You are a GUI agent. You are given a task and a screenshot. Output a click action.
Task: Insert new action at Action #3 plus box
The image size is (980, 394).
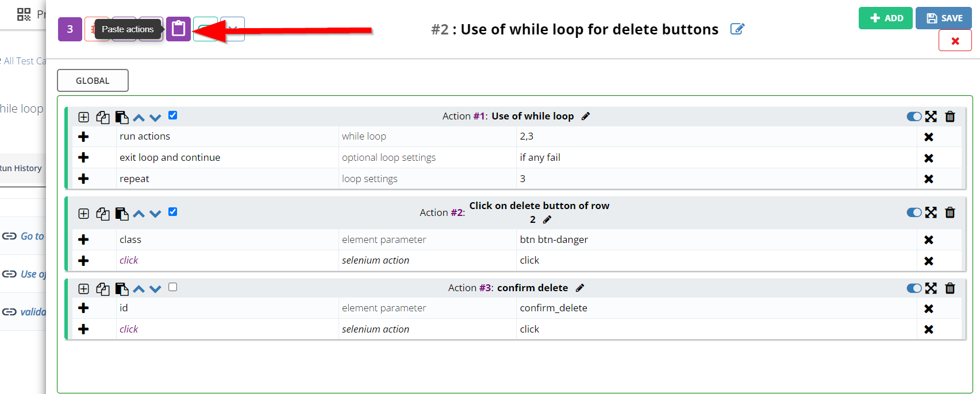tap(83, 289)
